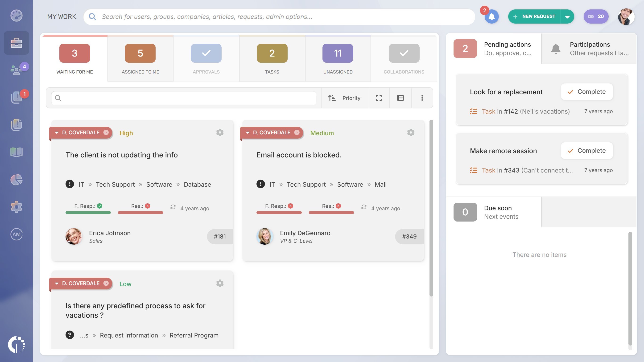644x362 pixels.
Task: Mark 'Look for a replacement' task as Complete
Action: (x=586, y=92)
